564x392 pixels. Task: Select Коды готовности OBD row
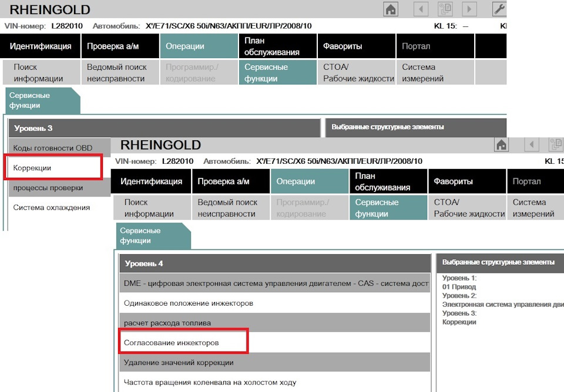pos(59,148)
